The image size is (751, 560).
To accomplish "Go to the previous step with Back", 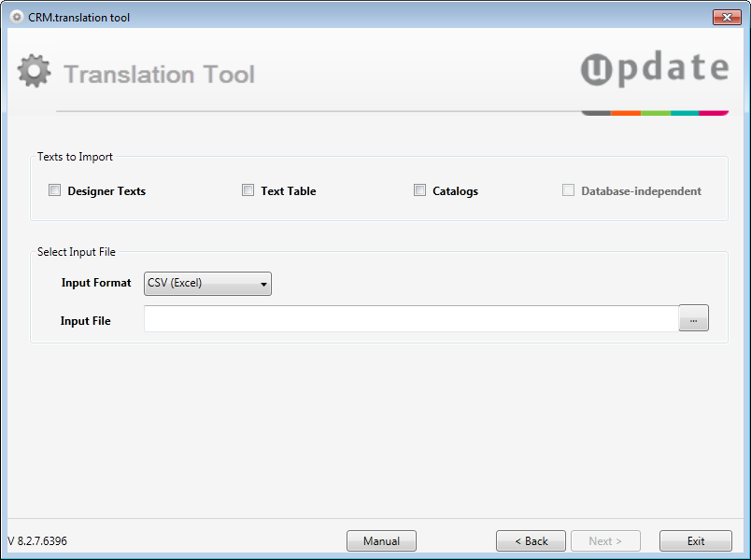I will [x=531, y=540].
